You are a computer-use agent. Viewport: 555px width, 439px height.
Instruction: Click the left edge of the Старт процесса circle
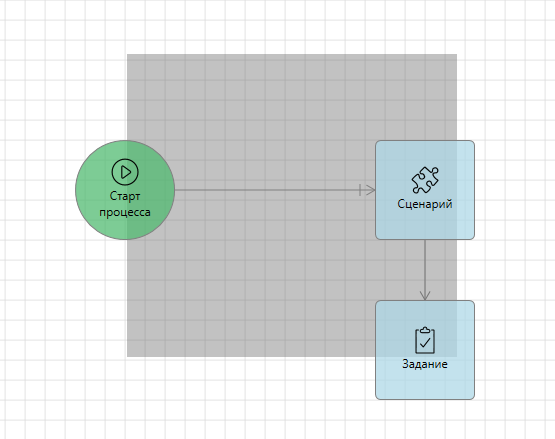(x=76, y=190)
